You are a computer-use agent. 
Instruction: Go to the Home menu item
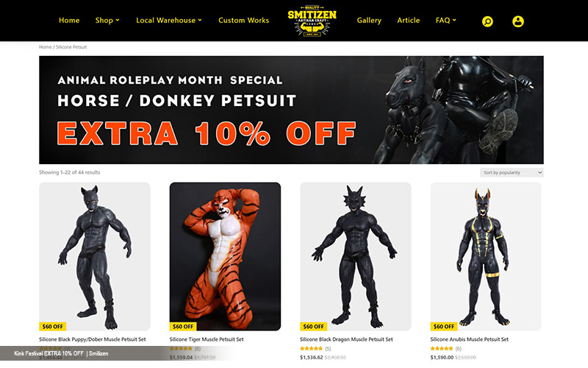(69, 21)
